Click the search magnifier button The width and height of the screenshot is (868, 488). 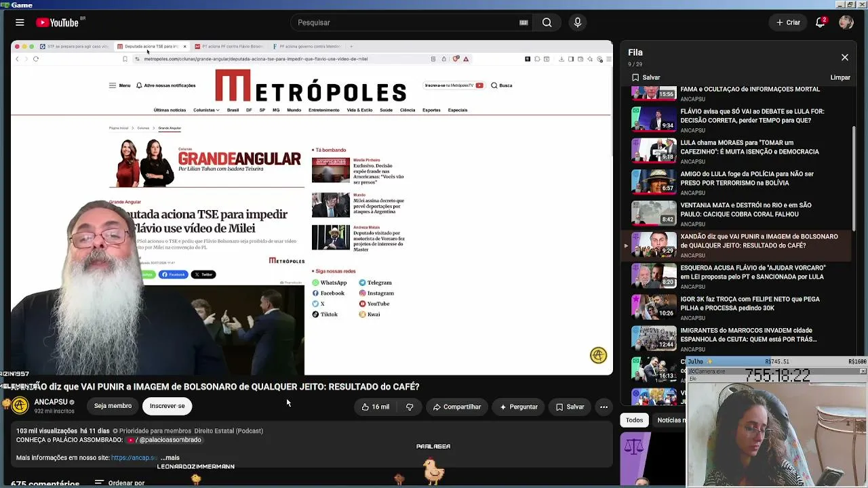coord(547,22)
